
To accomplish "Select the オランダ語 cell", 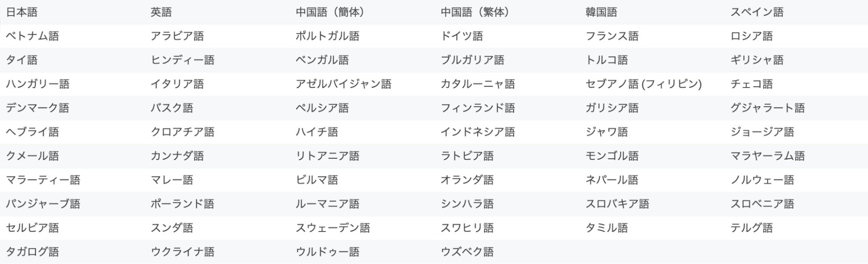I will pos(467,180).
